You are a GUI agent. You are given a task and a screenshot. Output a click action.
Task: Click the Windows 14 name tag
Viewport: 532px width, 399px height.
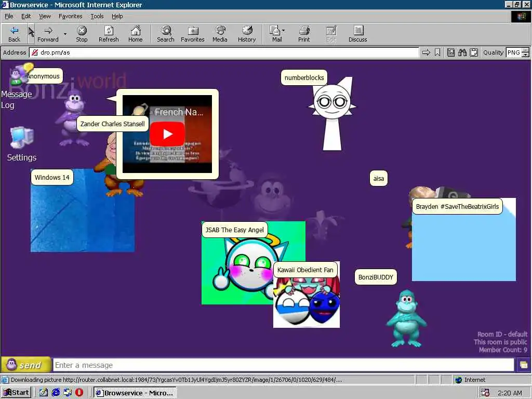click(x=52, y=178)
